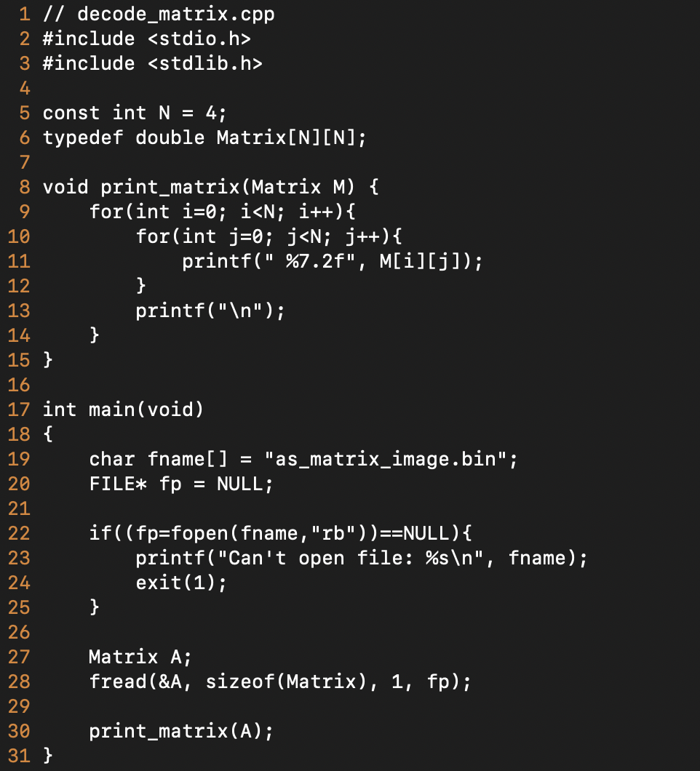Click the print_matrix(A) call on line 30
The width and height of the screenshot is (700, 771).
pos(181,731)
